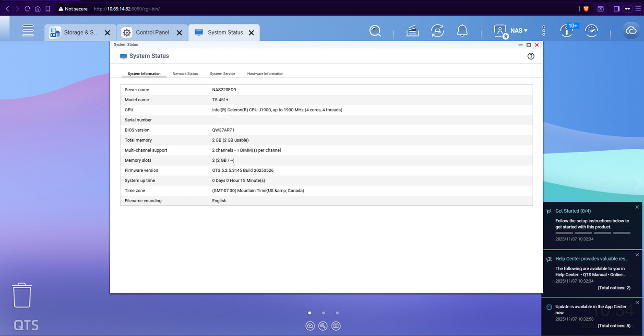
Task: Open the three-dot more options menu
Action: [544, 31]
